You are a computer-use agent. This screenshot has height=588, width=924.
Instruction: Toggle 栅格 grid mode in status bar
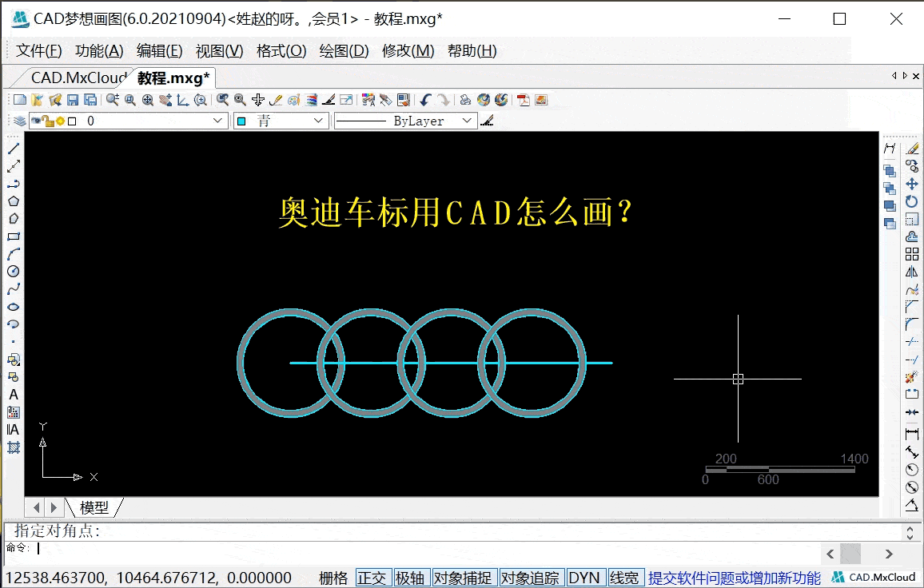(333, 578)
